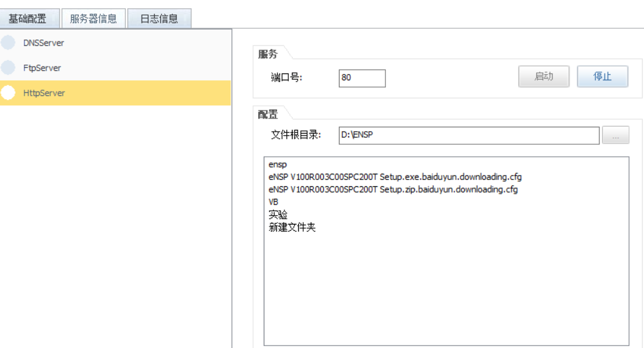Click the 端口号 field showing 80
The height and width of the screenshot is (348, 644).
[x=362, y=78]
